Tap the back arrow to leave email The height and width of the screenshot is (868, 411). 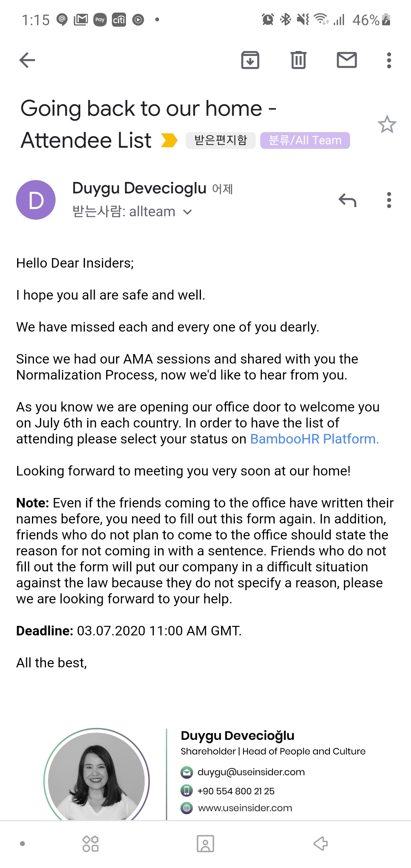[x=27, y=60]
